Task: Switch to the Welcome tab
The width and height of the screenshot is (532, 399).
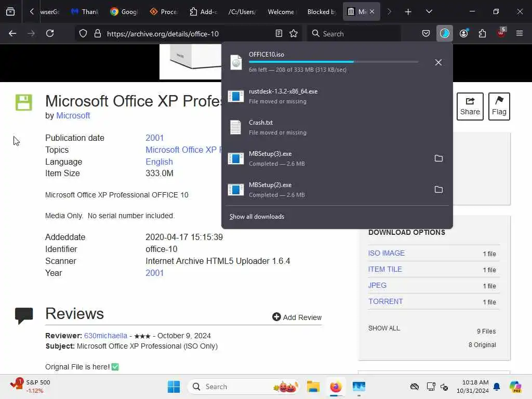Action: click(282, 12)
